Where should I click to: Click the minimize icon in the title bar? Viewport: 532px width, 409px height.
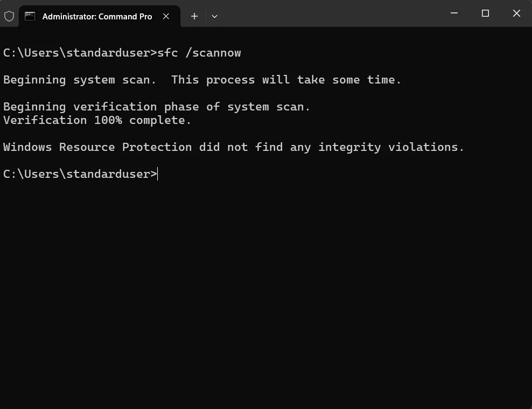[454, 13]
